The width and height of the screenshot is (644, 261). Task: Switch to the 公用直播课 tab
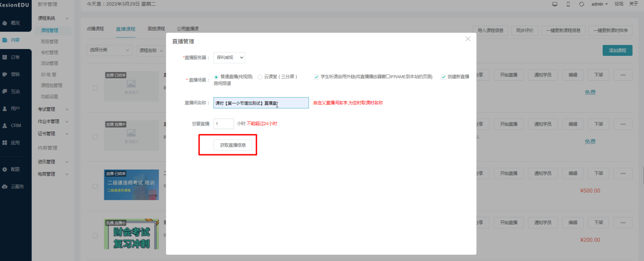(x=188, y=29)
